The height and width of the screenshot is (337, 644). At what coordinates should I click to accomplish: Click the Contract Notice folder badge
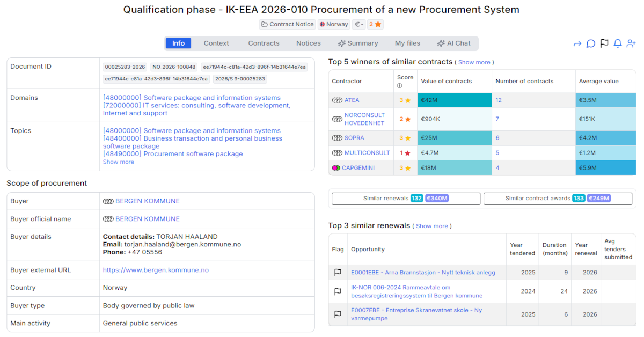pyautogui.click(x=287, y=24)
